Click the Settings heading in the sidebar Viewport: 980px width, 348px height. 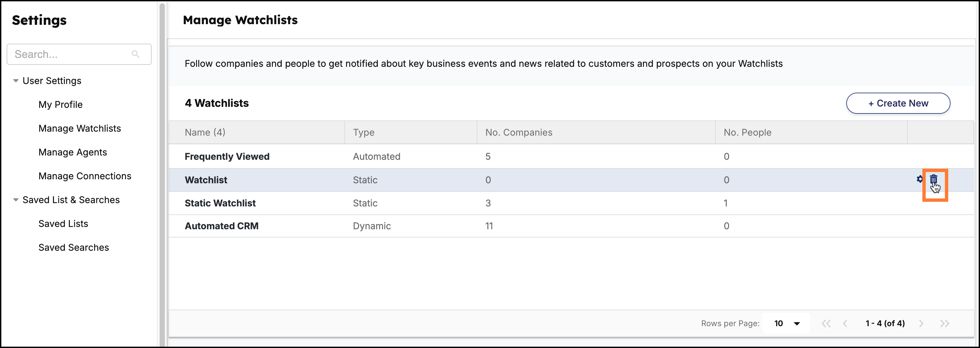click(x=39, y=20)
